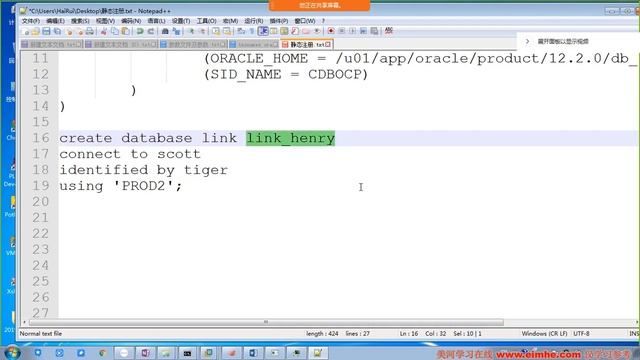Viewport: 640px width, 360px height.
Task: Open the Replace dialog toolbar icon
Action: tap(176, 31)
